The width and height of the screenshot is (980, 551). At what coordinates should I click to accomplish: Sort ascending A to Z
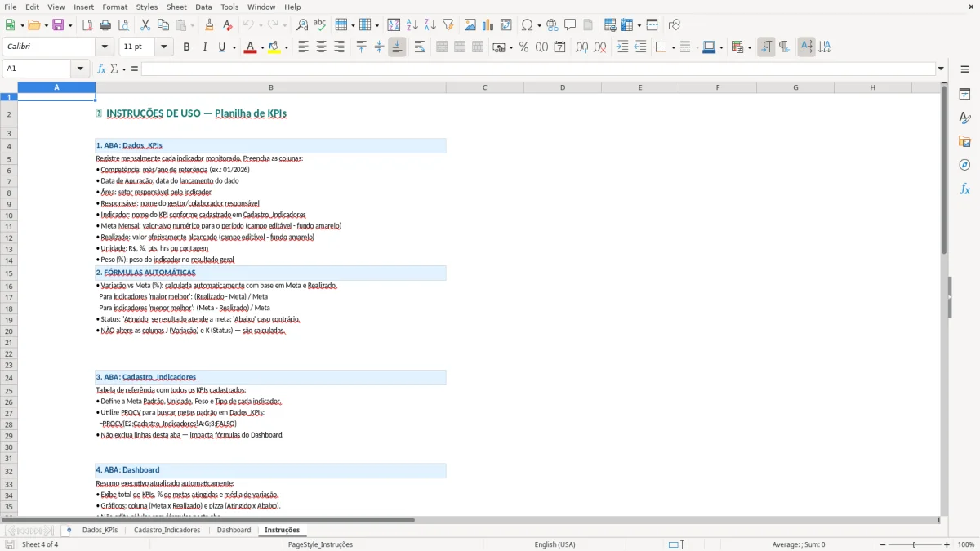(412, 25)
